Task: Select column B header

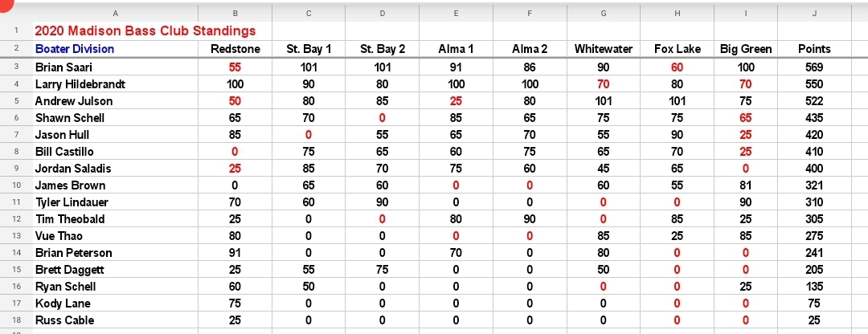Action: coord(235,13)
